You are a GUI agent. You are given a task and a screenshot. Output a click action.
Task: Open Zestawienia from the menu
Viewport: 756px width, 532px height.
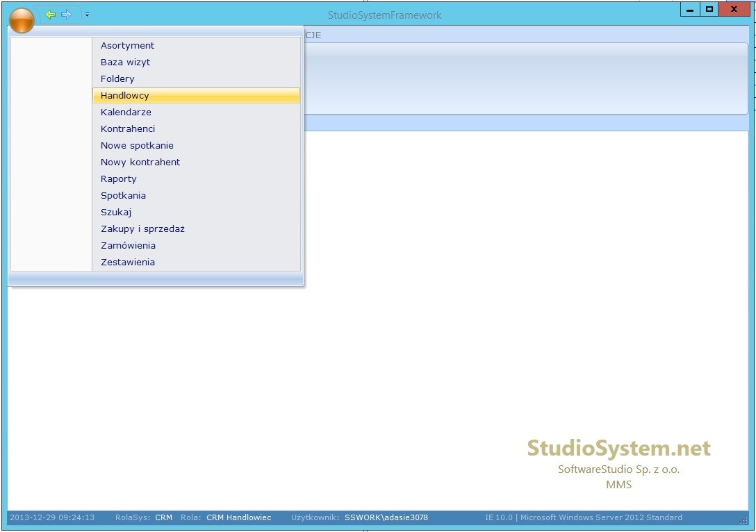[x=196, y=262]
